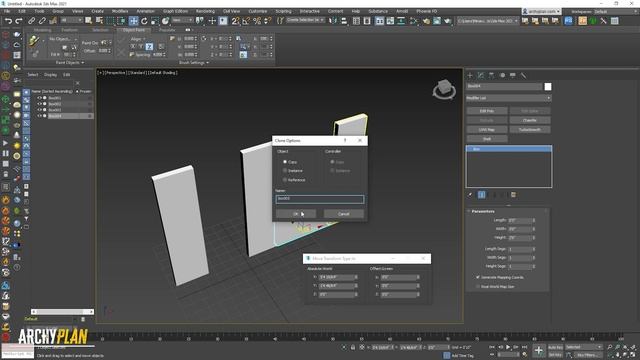Toggle visibility eye of Box002 in scene explorer
The image size is (640, 360).
[x=39, y=104]
